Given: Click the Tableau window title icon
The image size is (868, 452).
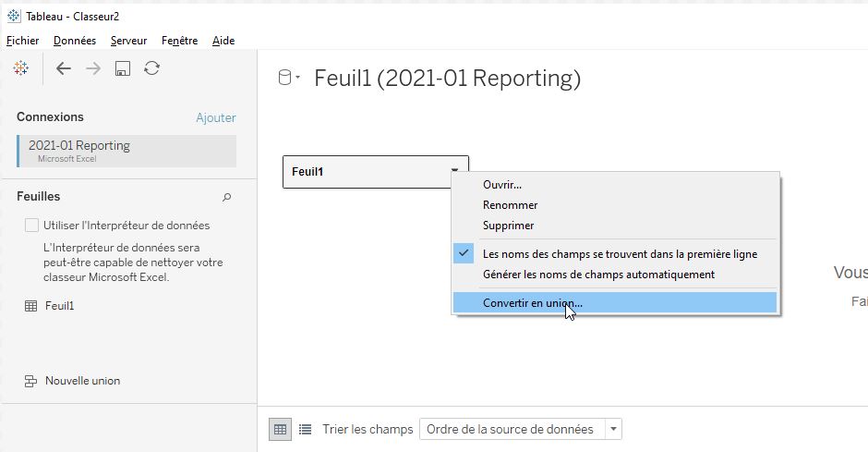Looking at the screenshot, I should [x=14, y=16].
